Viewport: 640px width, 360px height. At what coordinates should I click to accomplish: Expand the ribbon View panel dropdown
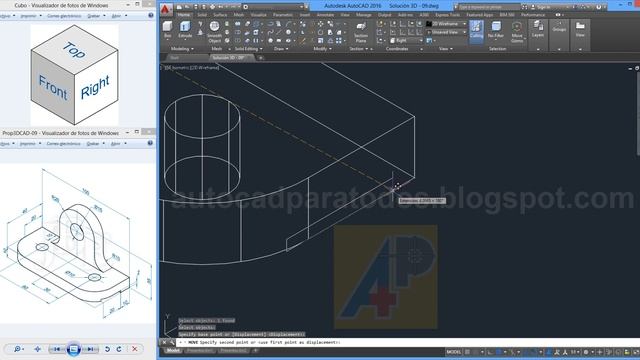click(446, 49)
